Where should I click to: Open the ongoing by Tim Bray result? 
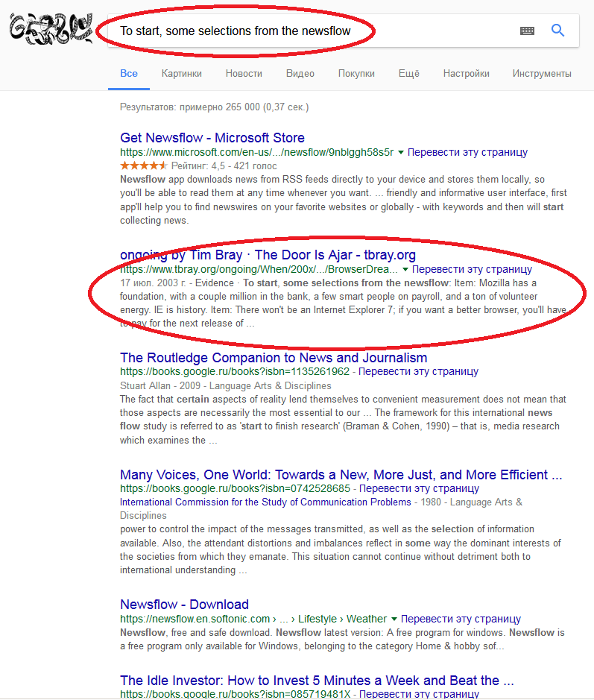pyautogui.click(x=268, y=255)
